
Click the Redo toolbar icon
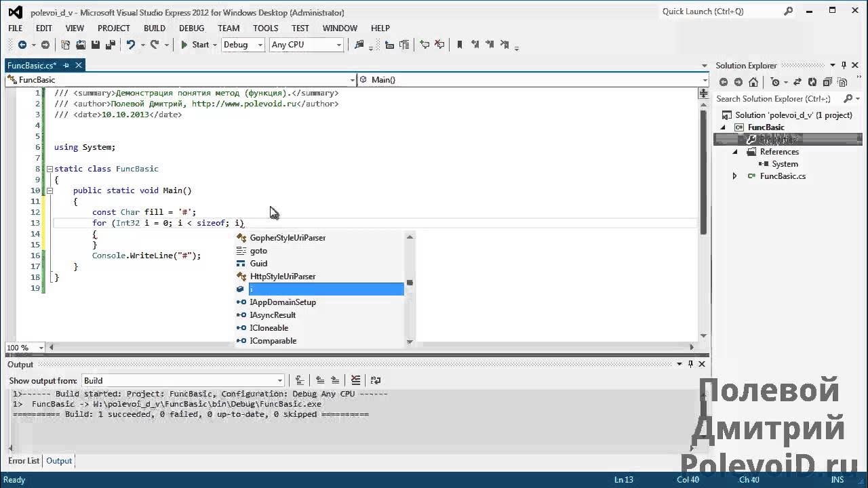coord(155,45)
